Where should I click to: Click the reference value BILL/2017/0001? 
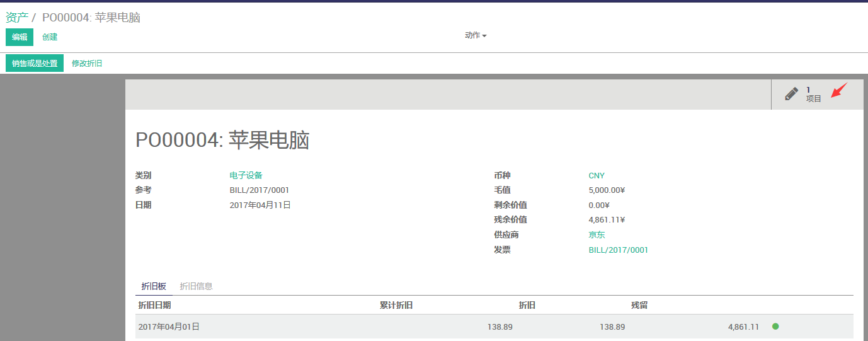tap(260, 190)
